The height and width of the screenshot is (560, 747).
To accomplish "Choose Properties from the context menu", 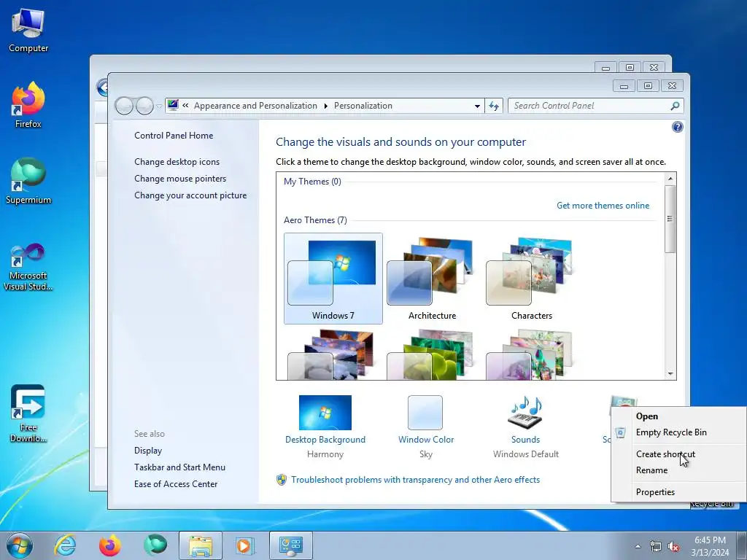I will pyautogui.click(x=679, y=492).
